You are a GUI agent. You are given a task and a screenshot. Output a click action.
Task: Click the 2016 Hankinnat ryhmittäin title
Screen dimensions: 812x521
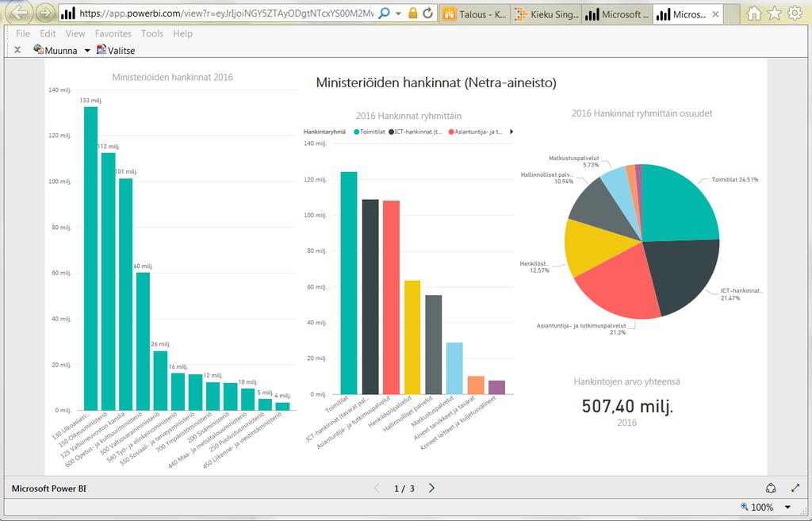click(408, 116)
